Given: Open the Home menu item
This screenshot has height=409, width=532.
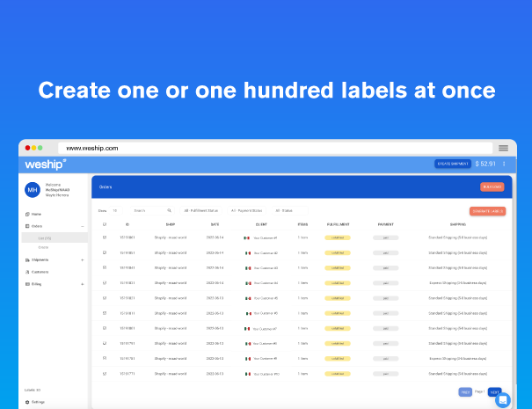Looking at the screenshot, I should point(36,214).
